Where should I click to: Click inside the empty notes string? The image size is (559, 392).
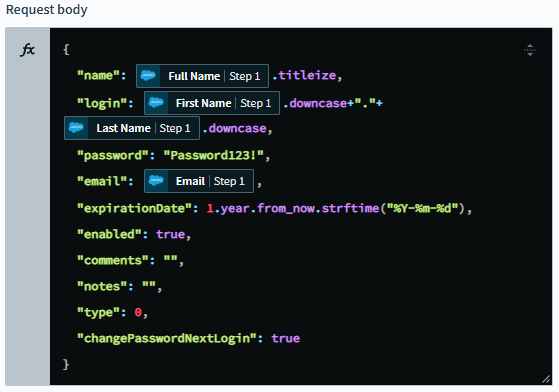pyautogui.click(x=149, y=285)
